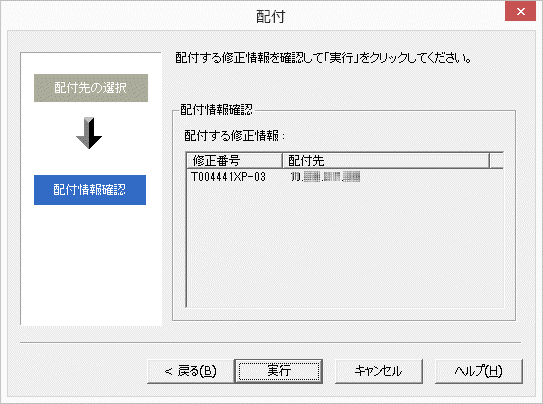543x404 pixels.
Task: Click the masked IP address cell
Action: 326,177
